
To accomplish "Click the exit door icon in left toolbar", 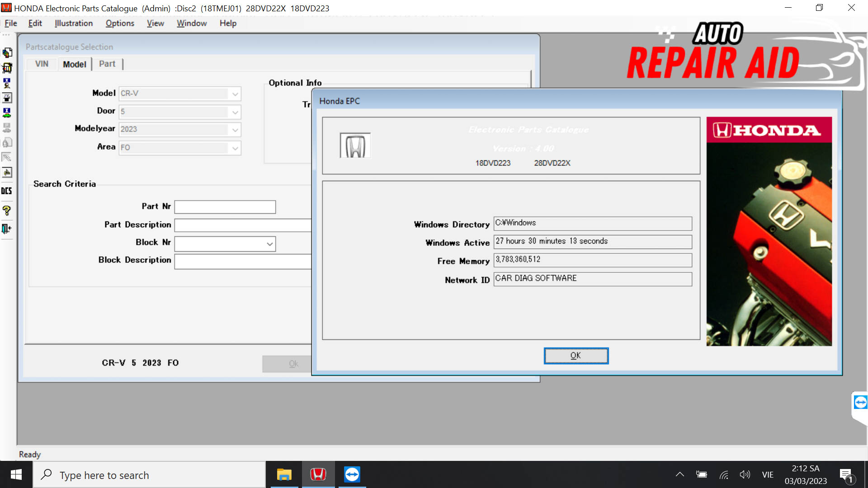I will 7,229.
